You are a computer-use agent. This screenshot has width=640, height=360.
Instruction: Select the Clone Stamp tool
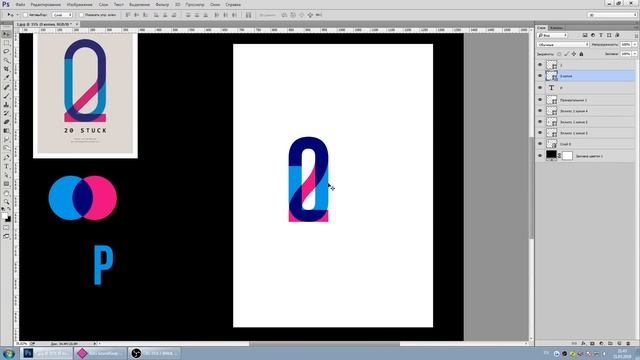click(6, 104)
